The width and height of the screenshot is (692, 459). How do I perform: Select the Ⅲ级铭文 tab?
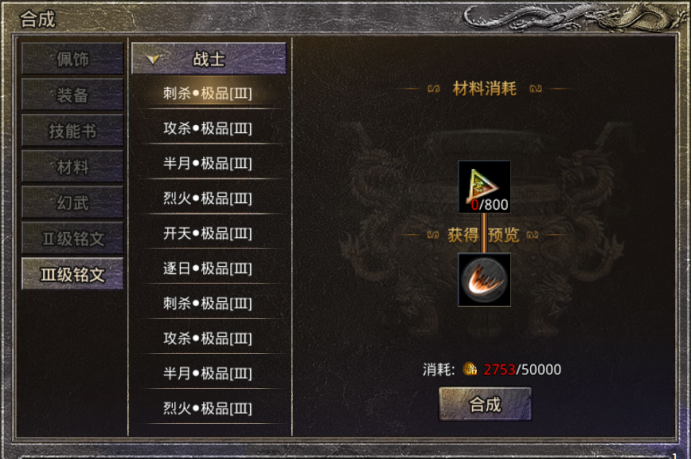pyautogui.click(x=72, y=274)
